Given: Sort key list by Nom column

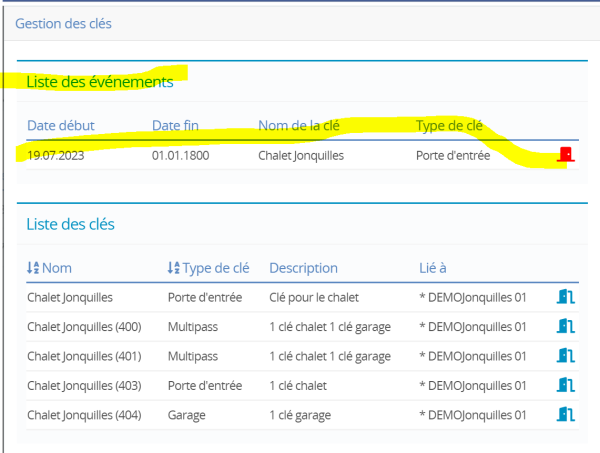Looking at the screenshot, I should (57, 268).
